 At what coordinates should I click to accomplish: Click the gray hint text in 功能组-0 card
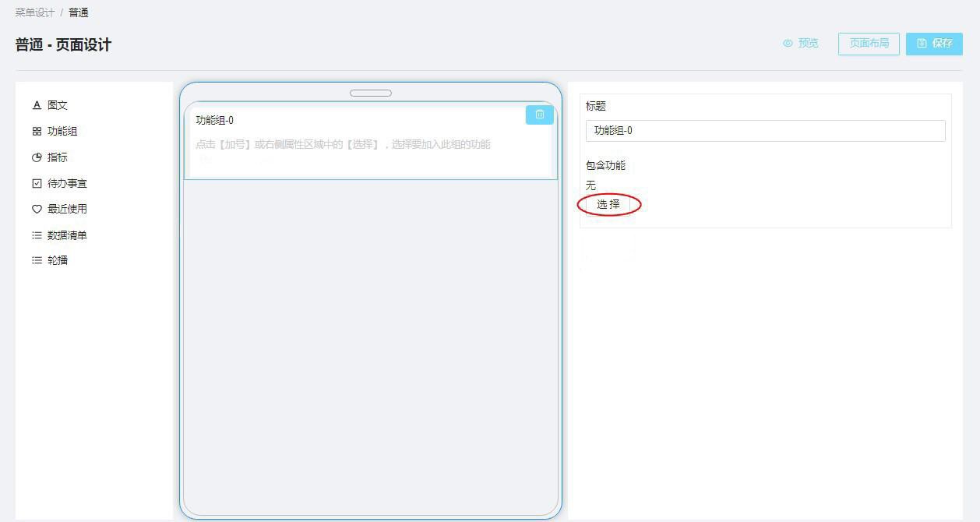(x=343, y=144)
